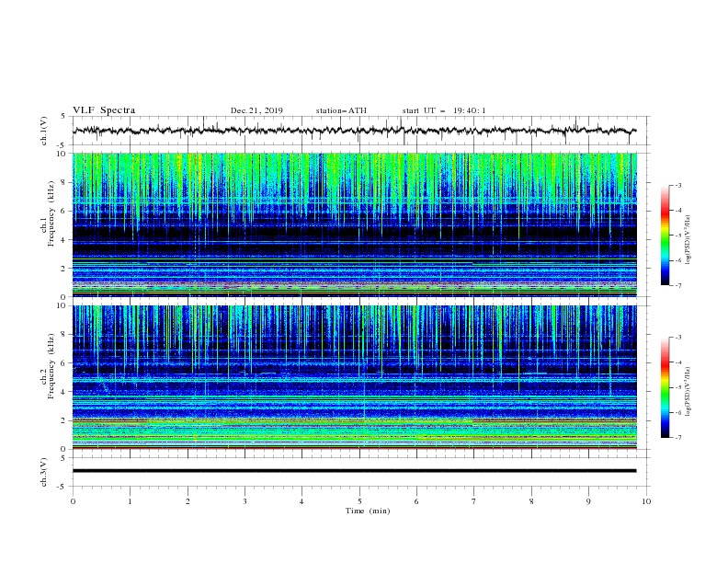728x563 pixels.
Task: Click the ch.1 voltage waveform trace
Action: (x=355, y=131)
